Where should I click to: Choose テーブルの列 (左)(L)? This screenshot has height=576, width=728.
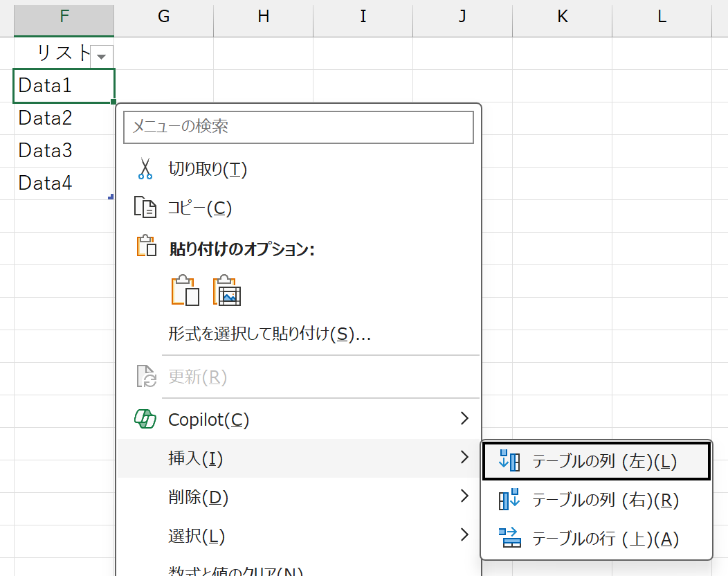click(597, 461)
